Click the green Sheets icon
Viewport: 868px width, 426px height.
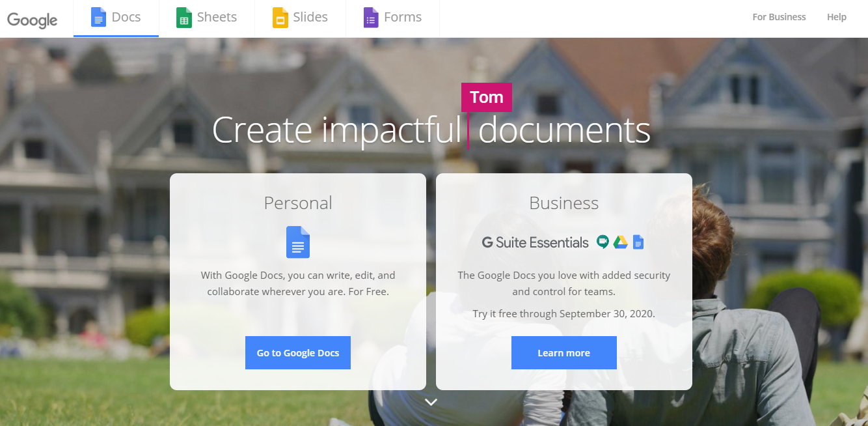click(184, 18)
